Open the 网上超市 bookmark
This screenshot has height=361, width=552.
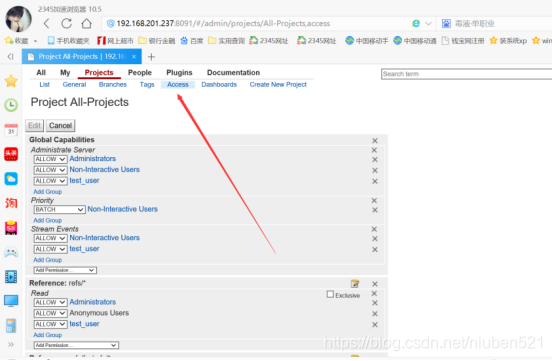[115, 41]
